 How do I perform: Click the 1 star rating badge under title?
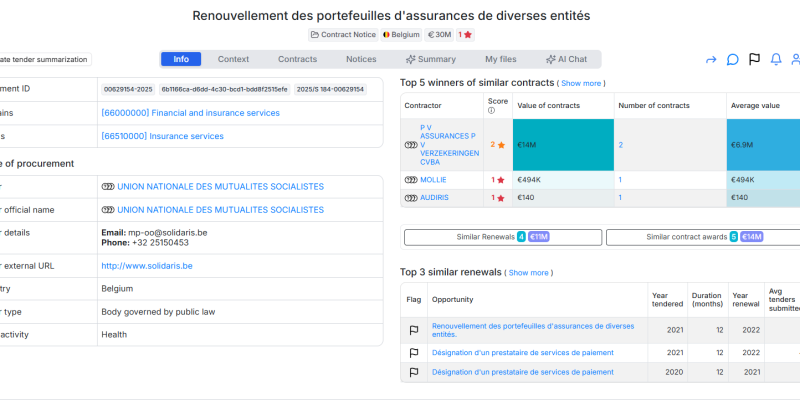click(x=465, y=35)
